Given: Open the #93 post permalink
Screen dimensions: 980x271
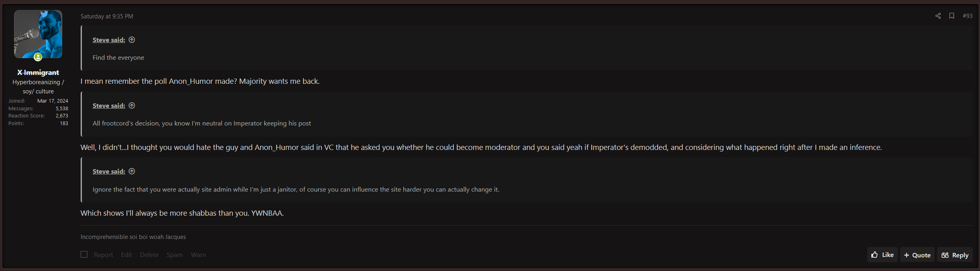Looking at the screenshot, I should 968,16.
